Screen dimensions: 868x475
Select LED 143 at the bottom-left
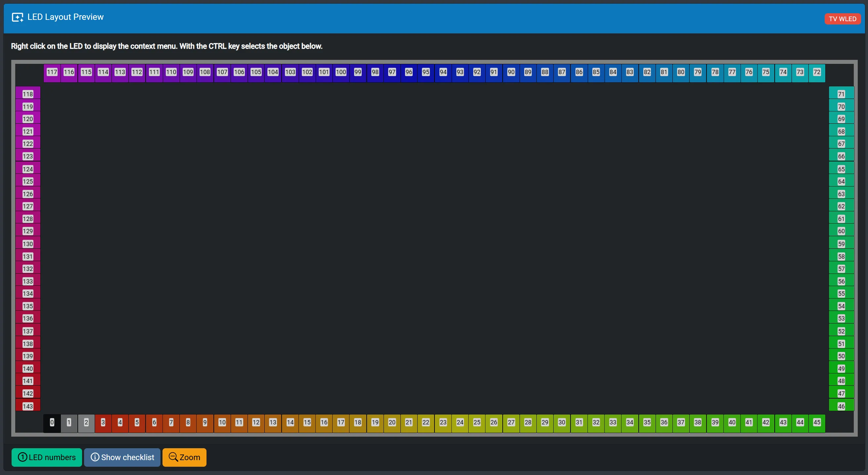pyautogui.click(x=27, y=406)
